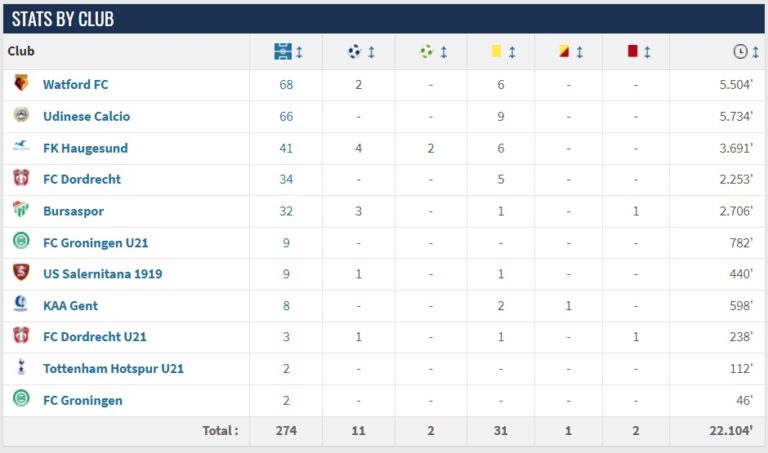Screen dimensions: 768x453
Task: Click the Watford FC club crest
Action: 21,84
